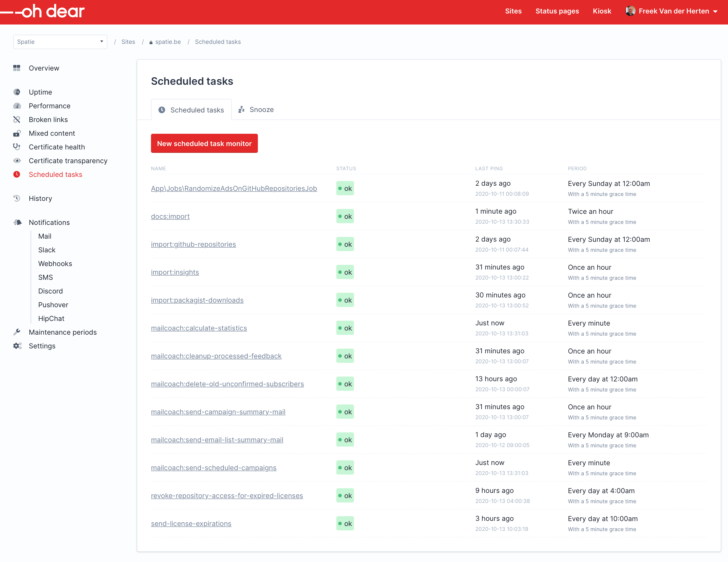Click the Mixed content padlock icon
728x562 pixels.
pyautogui.click(x=17, y=133)
